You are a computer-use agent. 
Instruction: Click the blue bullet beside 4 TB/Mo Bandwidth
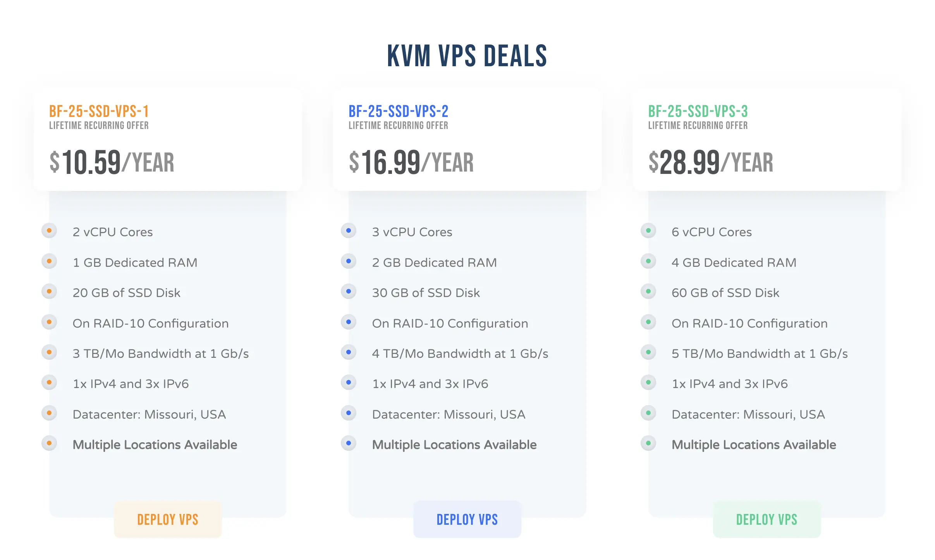click(x=349, y=352)
